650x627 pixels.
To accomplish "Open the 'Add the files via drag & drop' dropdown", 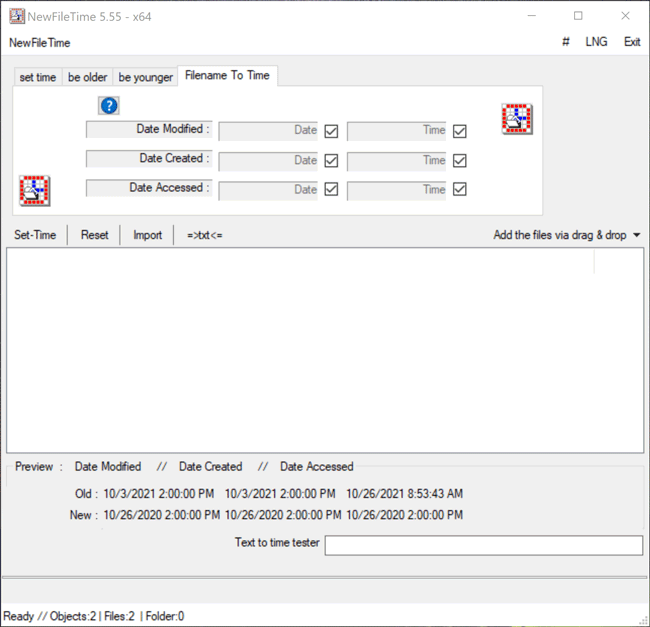I will (566, 235).
